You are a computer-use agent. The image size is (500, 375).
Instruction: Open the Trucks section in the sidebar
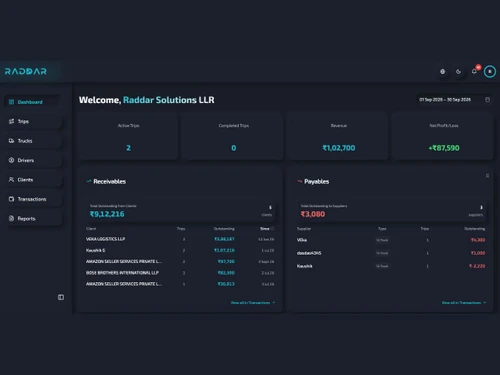[x=32, y=141]
